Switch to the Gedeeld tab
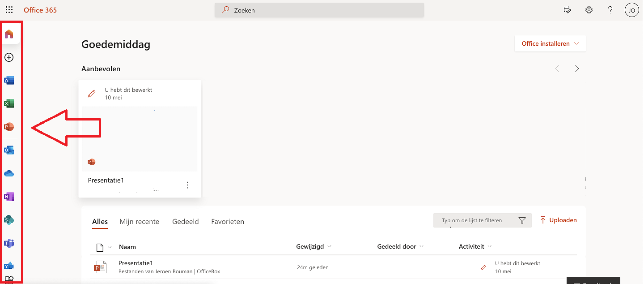The height and width of the screenshot is (284, 644). click(x=185, y=221)
